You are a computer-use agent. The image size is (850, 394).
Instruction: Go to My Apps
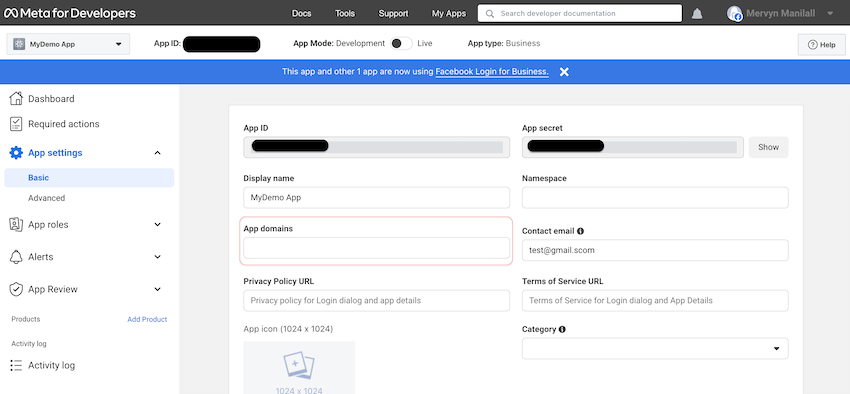(448, 14)
